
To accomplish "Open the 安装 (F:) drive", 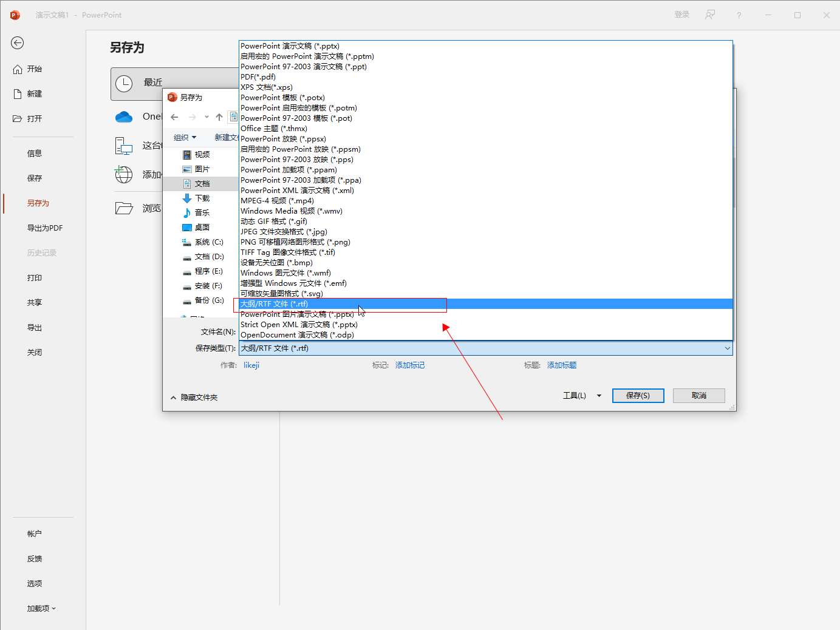I will point(203,286).
